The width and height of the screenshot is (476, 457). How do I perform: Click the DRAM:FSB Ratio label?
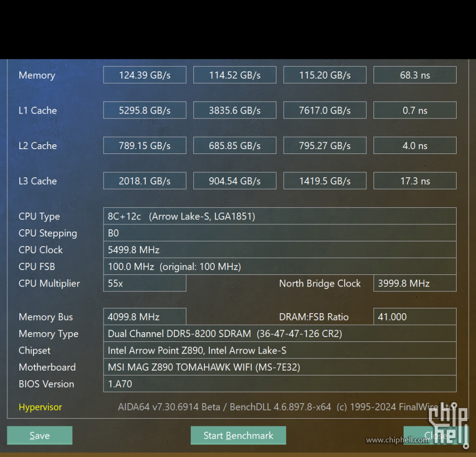(314, 317)
